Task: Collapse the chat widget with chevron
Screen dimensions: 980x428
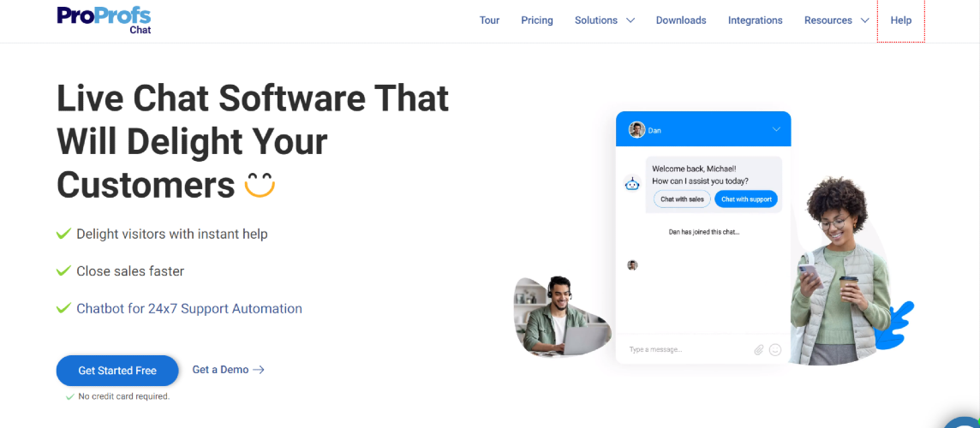Action: pyautogui.click(x=776, y=129)
